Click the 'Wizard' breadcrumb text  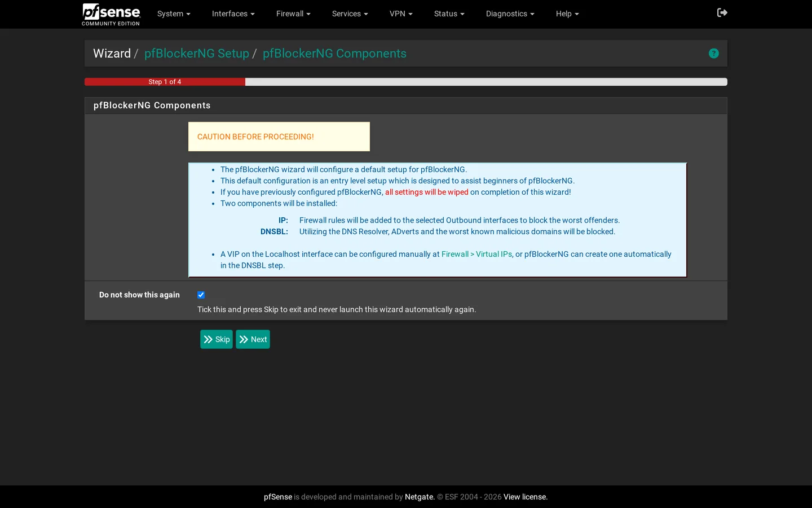pos(112,53)
